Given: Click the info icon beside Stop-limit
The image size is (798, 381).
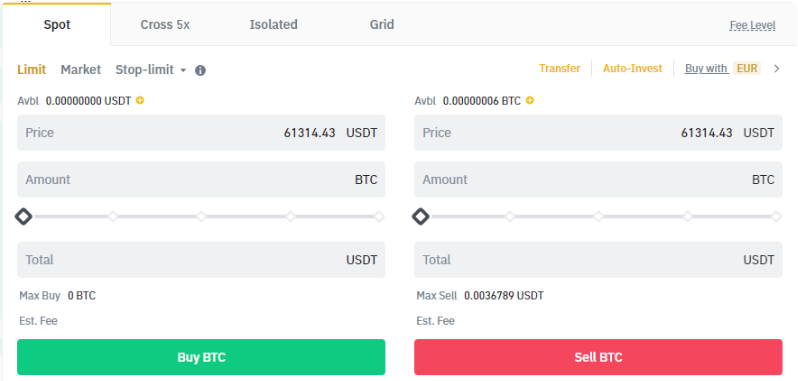Looking at the screenshot, I should pyautogui.click(x=201, y=70).
